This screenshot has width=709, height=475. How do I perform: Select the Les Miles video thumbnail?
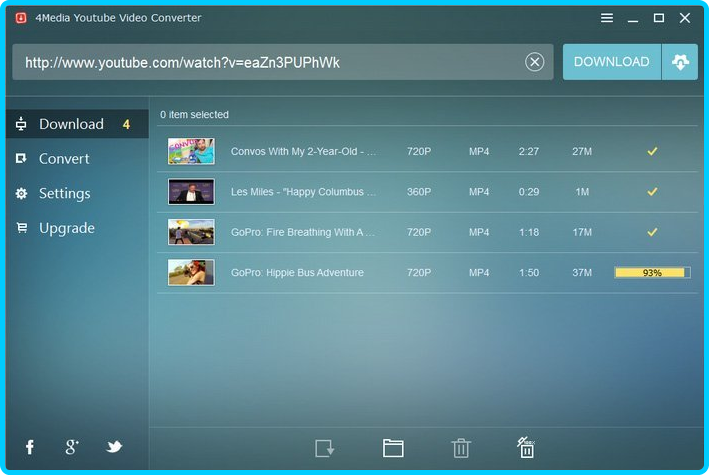[191, 191]
